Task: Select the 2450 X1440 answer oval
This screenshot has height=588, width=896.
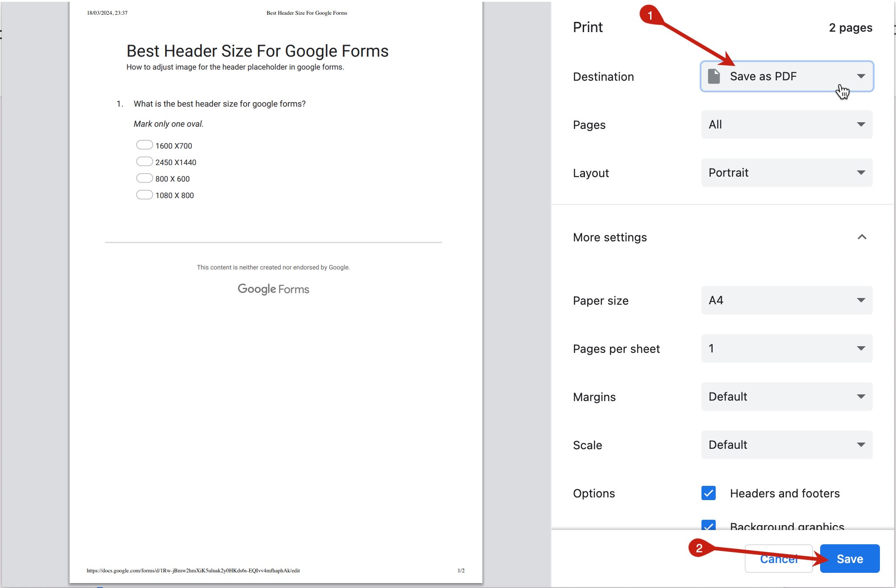Action: [144, 161]
